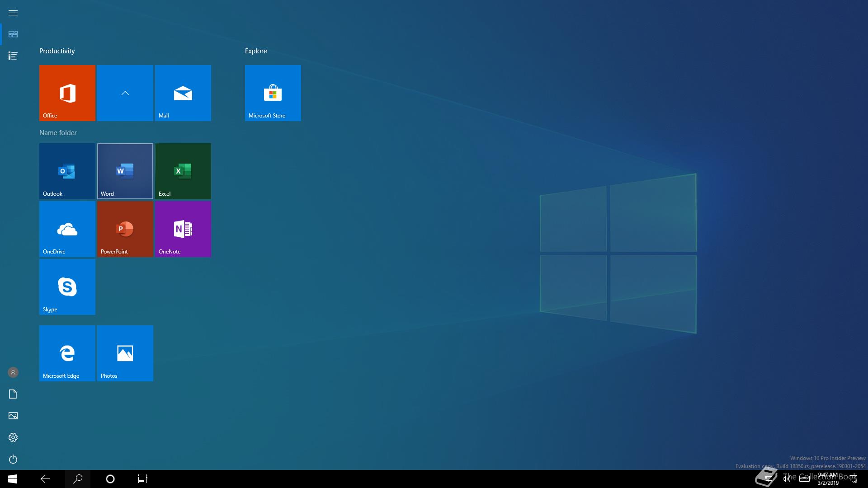Open Cortana from the taskbar circle

[x=110, y=479]
